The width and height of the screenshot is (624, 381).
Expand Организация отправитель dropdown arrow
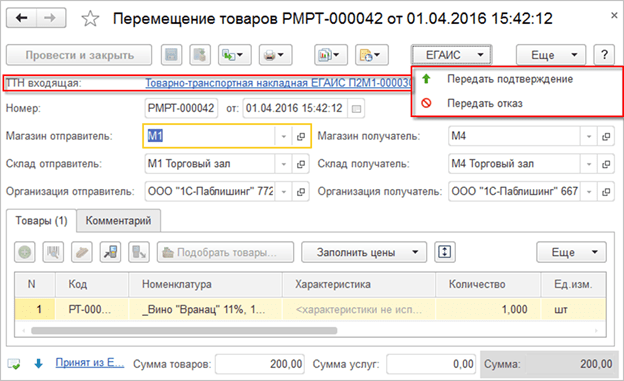point(283,191)
